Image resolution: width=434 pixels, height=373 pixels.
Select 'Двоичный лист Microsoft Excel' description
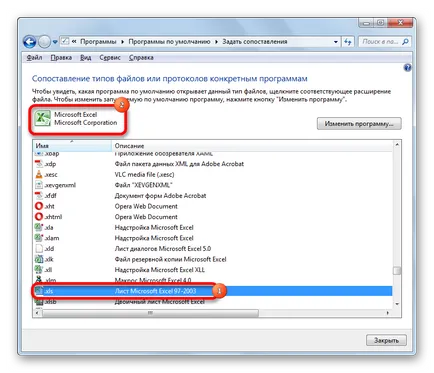(x=160, y=302)
